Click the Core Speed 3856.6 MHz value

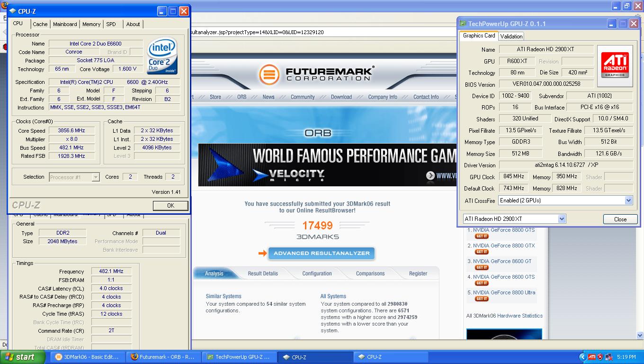[x=72, y=130]
